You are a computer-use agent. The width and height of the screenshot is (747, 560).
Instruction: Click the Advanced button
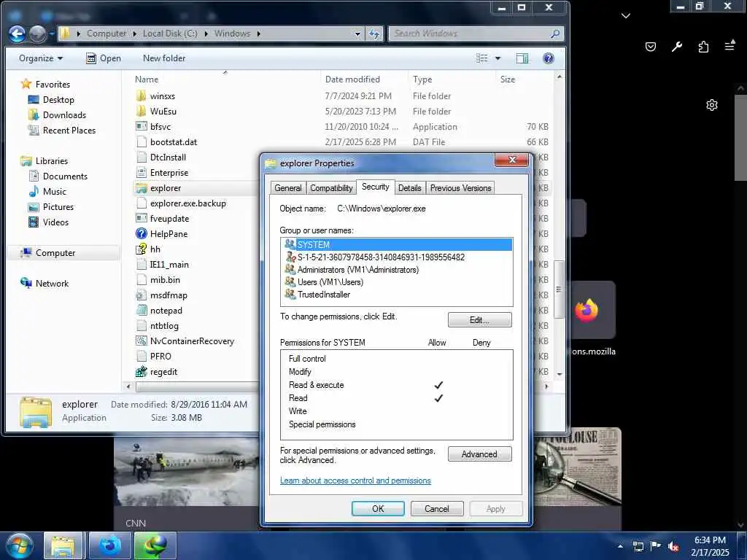pos(480,454)
